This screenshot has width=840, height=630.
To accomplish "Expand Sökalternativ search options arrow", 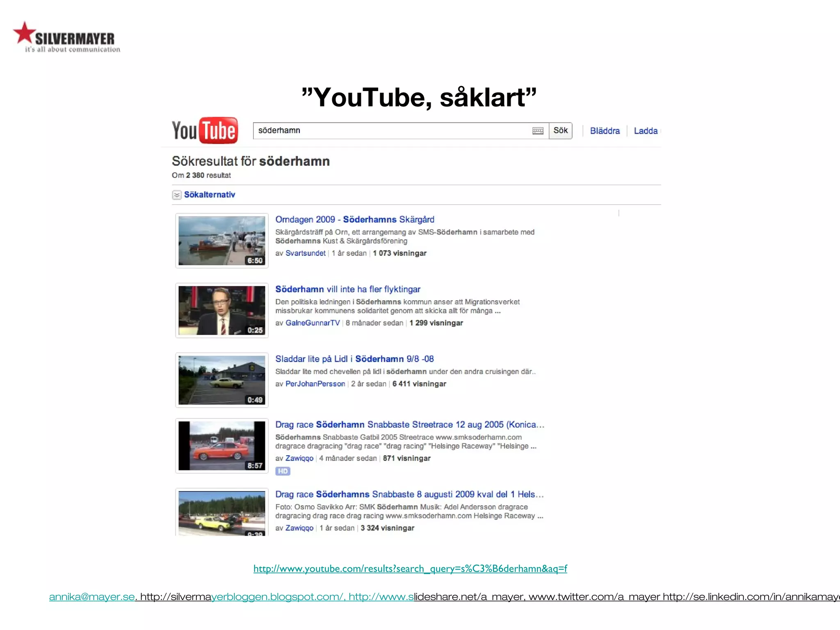I will [177, 195].
